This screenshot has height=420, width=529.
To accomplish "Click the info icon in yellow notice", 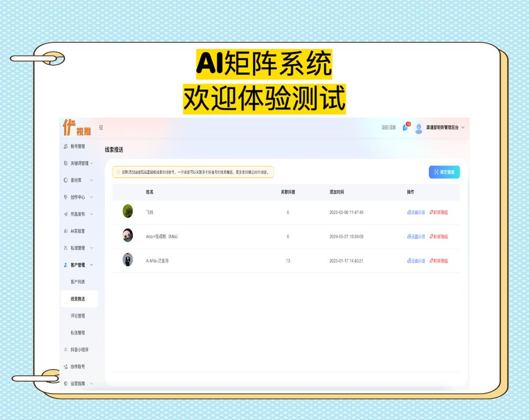I will (118, 172).
